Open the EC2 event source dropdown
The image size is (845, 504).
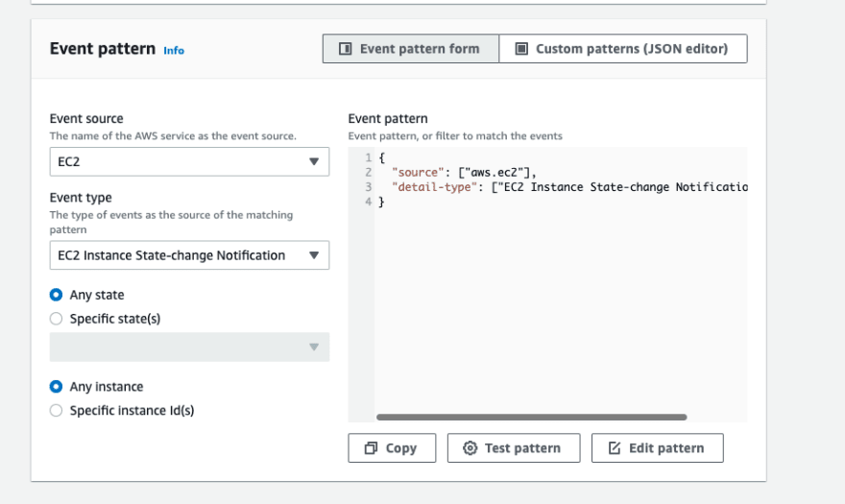(189, 161)
